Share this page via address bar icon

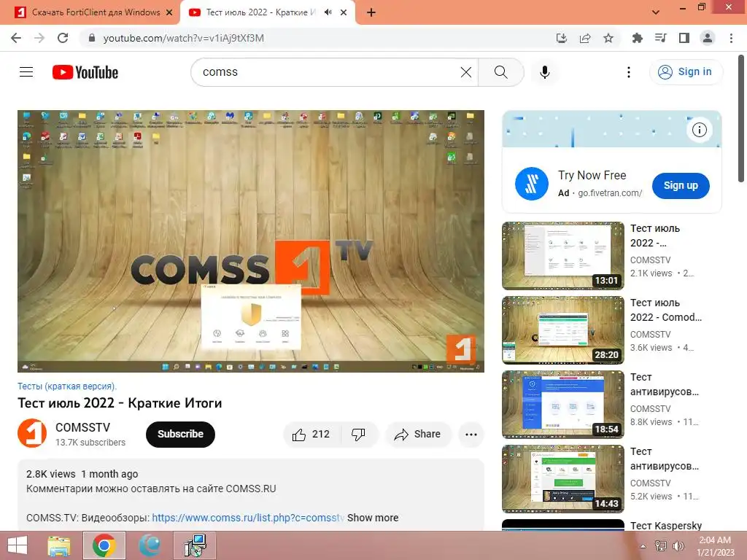585,38
